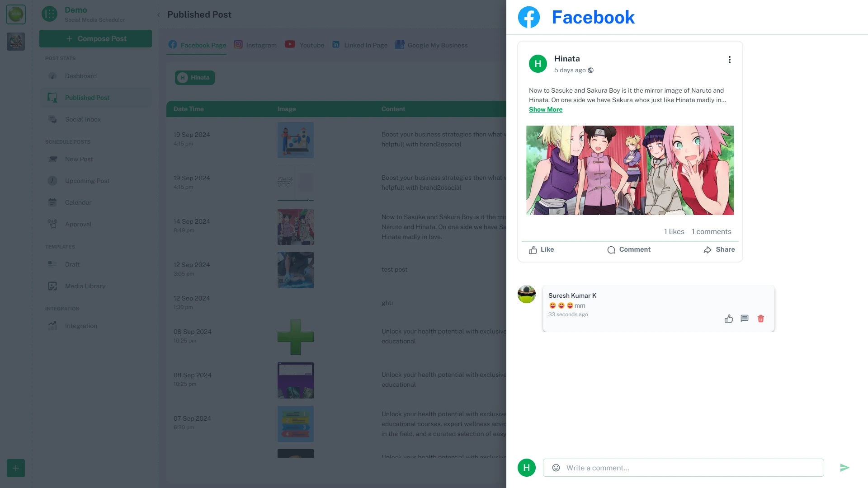The image size is (868, 488).
Task: Click the Content column header
Action: tap(393, 109)
